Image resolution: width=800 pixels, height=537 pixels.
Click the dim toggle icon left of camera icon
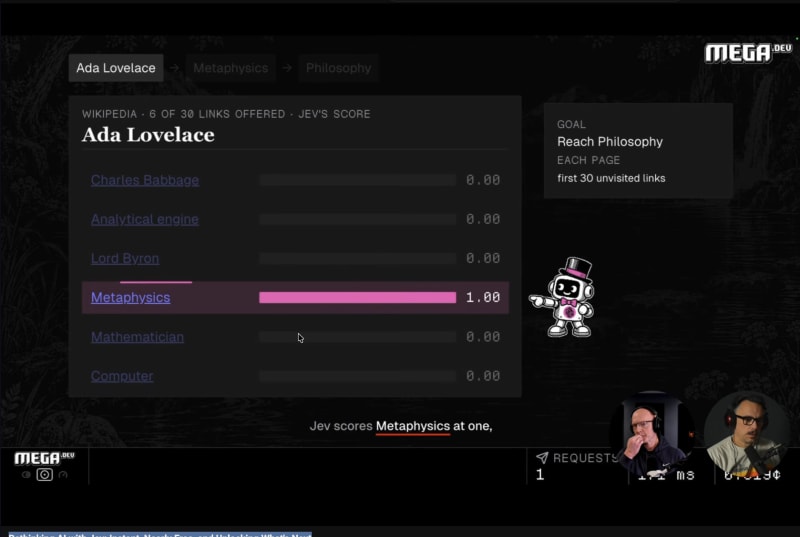26,475
